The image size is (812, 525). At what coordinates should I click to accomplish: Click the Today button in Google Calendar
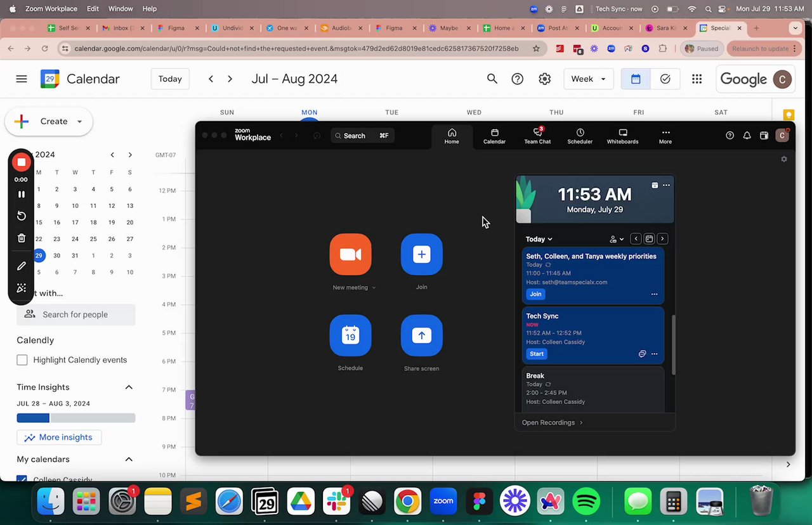170,79
